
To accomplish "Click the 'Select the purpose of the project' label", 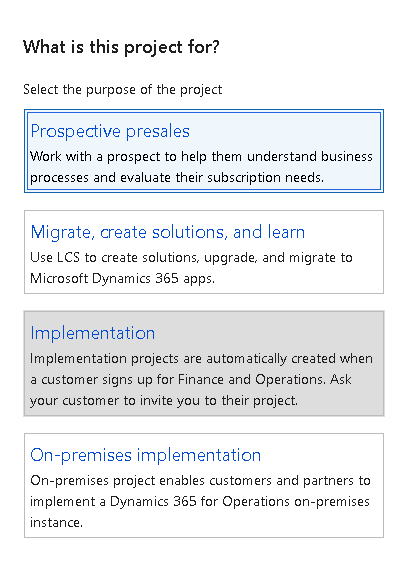I will pyautogui.click(x=123, y=89).
